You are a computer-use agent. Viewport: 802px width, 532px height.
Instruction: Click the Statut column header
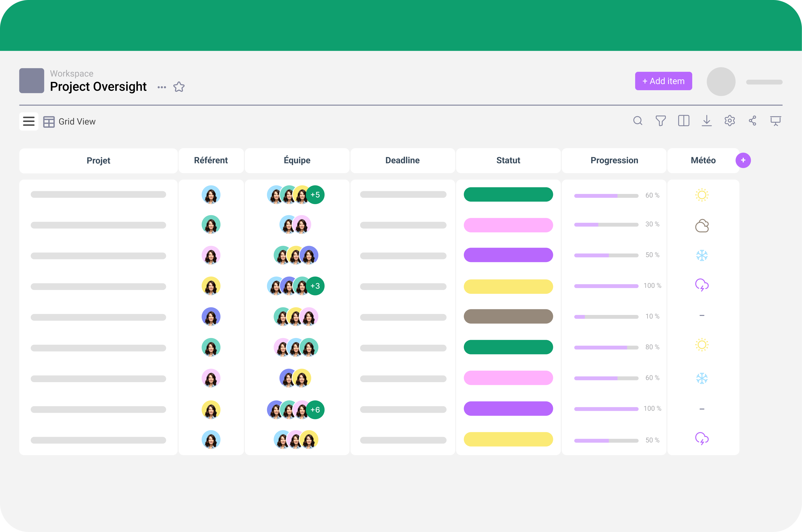[508, 160]
